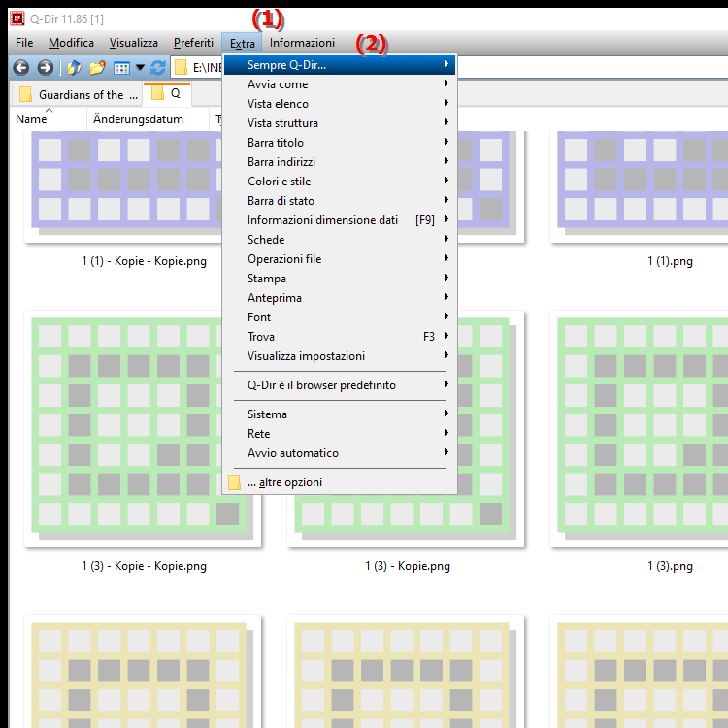Expand the Barra titolo submenu
The width and height of the screenshot is (728, 728).
(x=340, y=143)
